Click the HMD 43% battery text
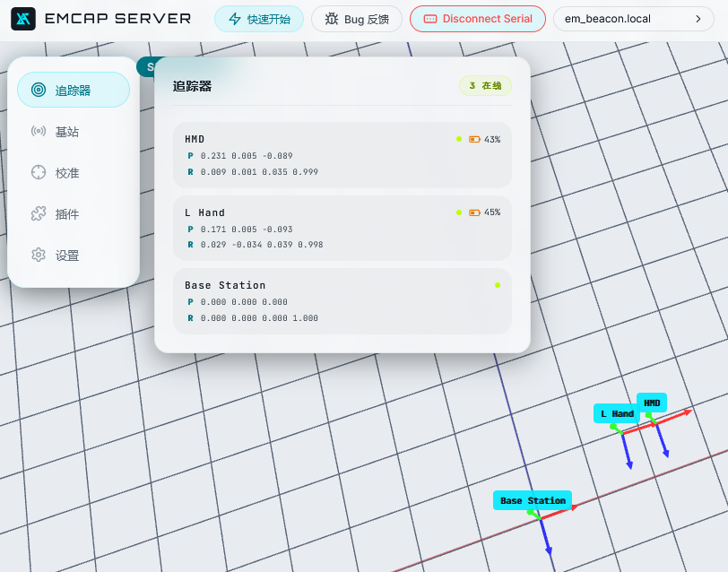Viewport: 728px width, 572px height. (492, 139)
